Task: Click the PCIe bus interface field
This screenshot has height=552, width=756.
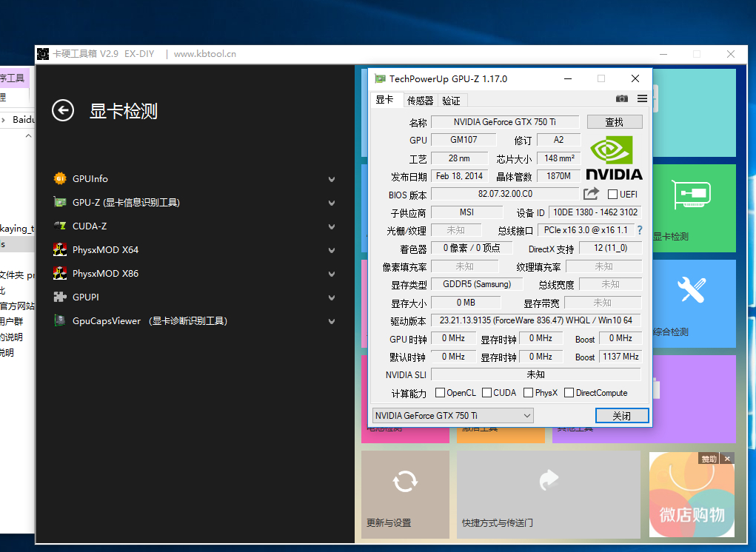Action: tap(586, 230)
